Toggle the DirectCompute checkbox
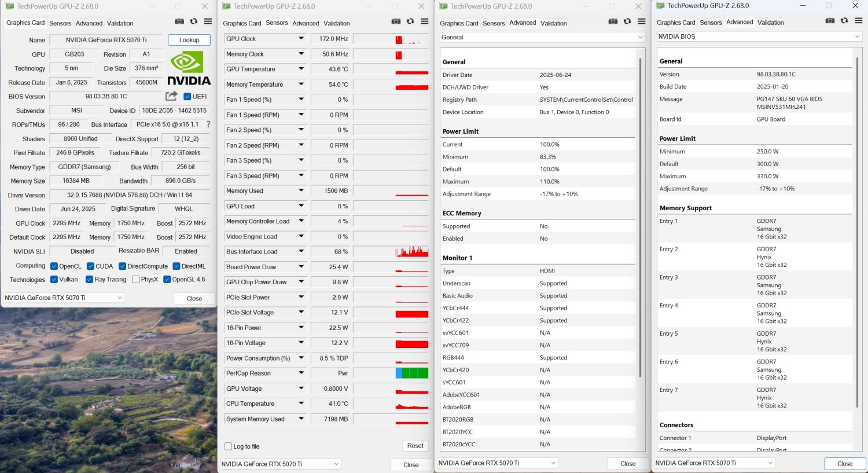This screenshot has height=473, width=868. pyautogui.click(x=122, y=266)
